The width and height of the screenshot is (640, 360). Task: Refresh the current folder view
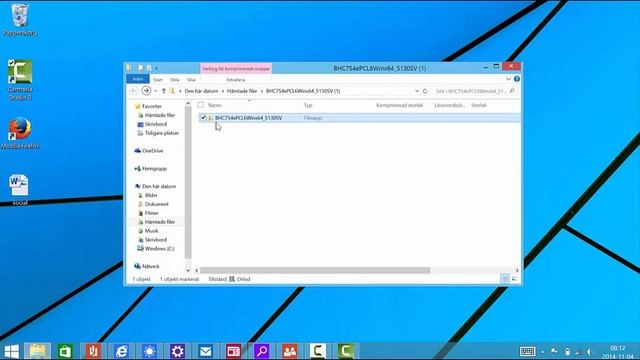425,91
